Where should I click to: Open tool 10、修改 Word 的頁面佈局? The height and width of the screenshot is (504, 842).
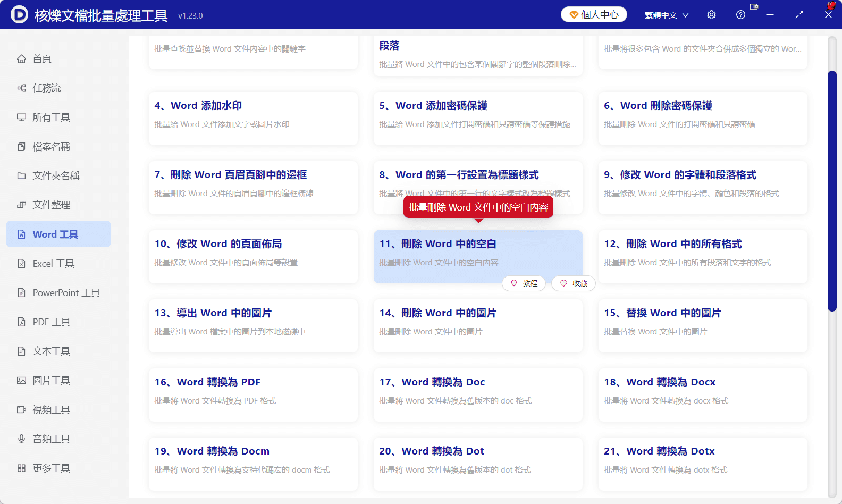click(x=253, y=257)
